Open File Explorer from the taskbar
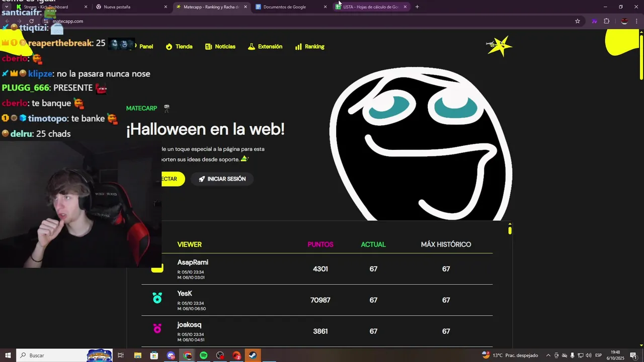Image resolution: width=644 pixels, height=362 pixels. point(137,355)
